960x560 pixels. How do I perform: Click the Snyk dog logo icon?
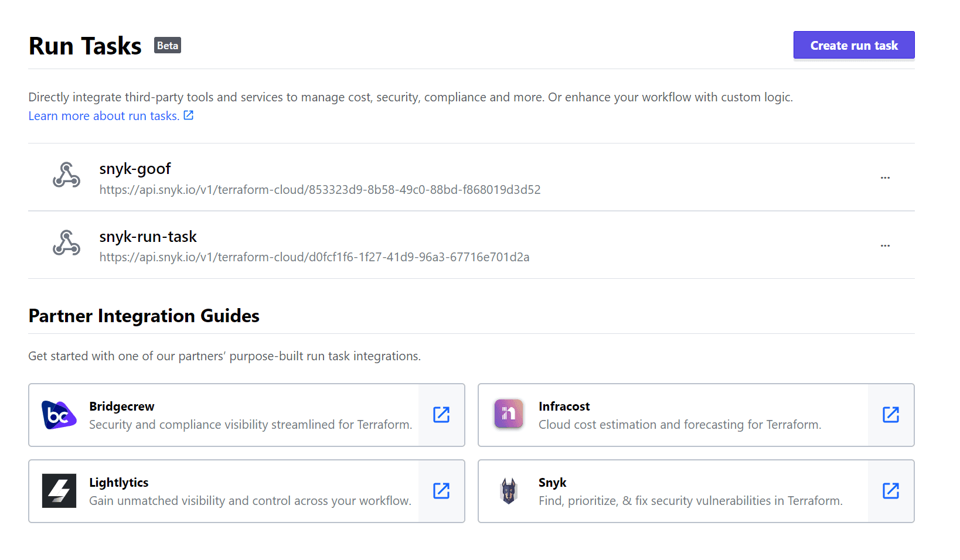pyautogui.click(x=509, y=491)
